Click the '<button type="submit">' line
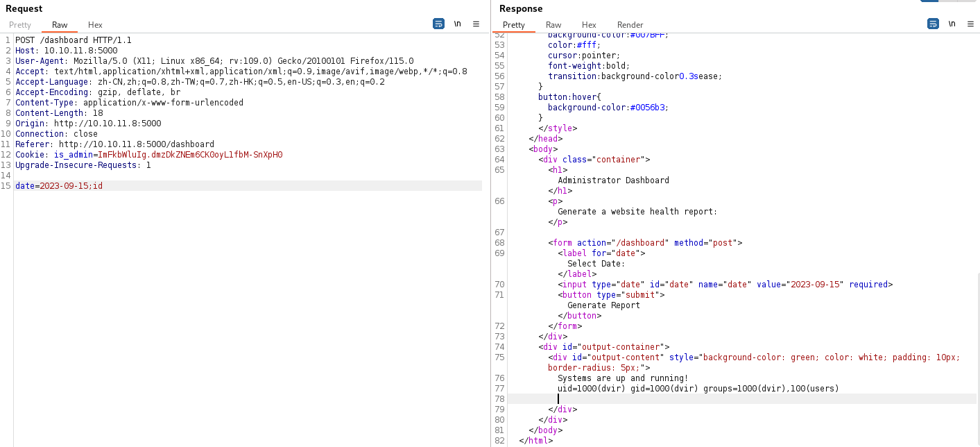The height and width of the screenshot is (447, 980). [x=611, y=295]
